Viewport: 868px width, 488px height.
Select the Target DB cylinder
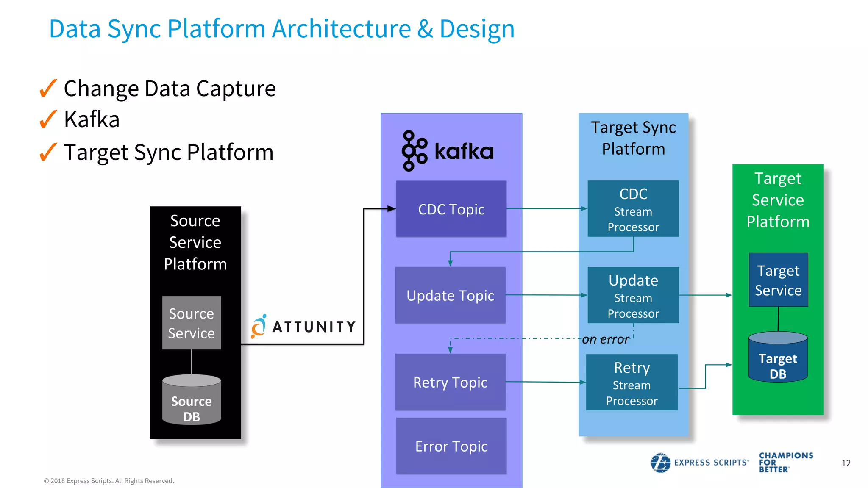pyautogui.click(x=778, y=358)
